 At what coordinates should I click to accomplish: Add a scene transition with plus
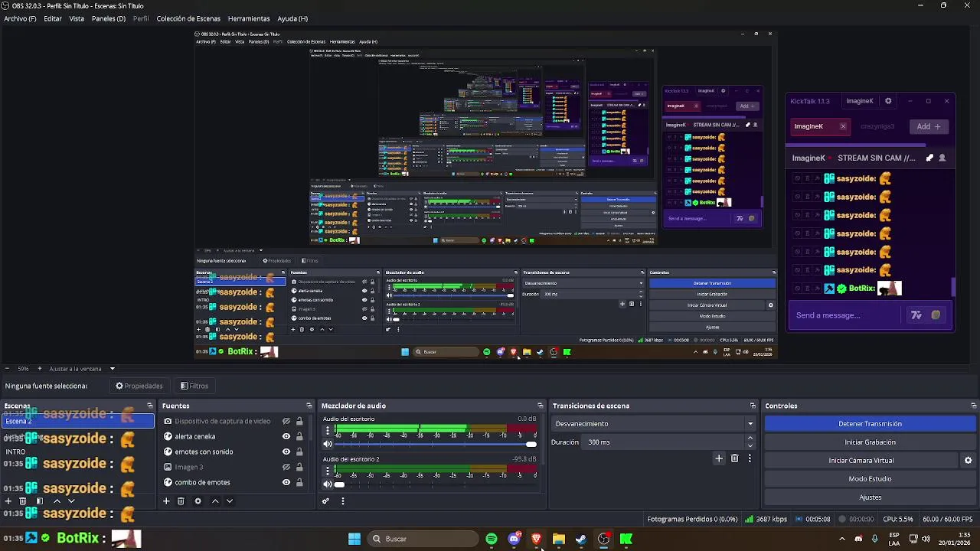pos(719,458)
